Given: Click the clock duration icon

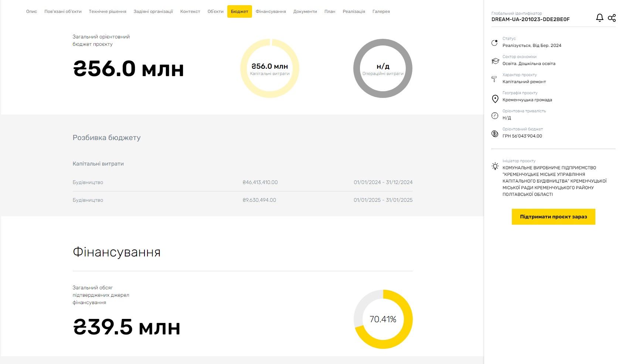Looking at the screenshot, I should point(495,116).
